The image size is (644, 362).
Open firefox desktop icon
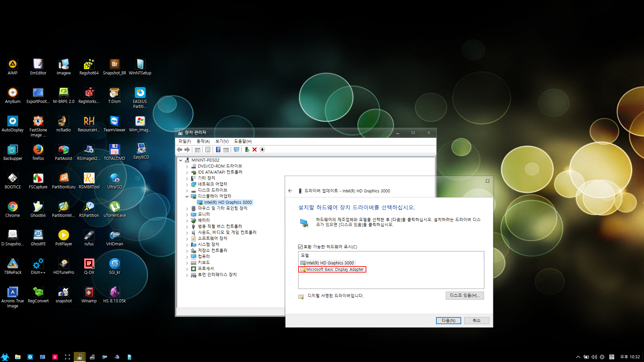tap(38, 152)
